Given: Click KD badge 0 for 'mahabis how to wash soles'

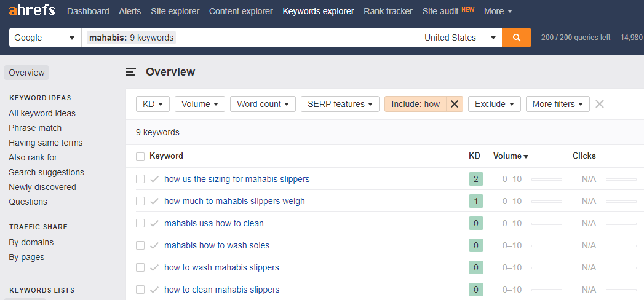Looking at the screenshot, I should click(x=476, y=245).
